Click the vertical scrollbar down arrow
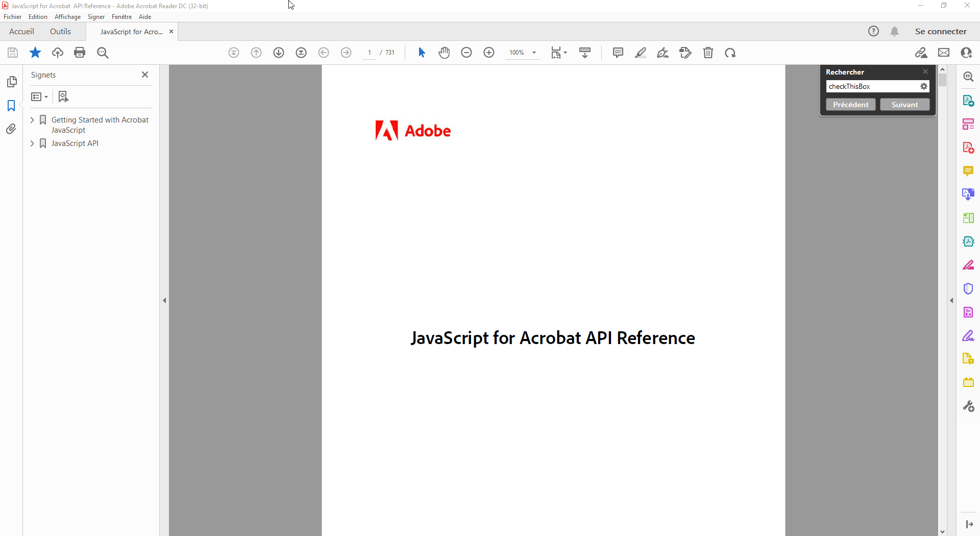Viewport: 980px width, 536px height. 943,531
